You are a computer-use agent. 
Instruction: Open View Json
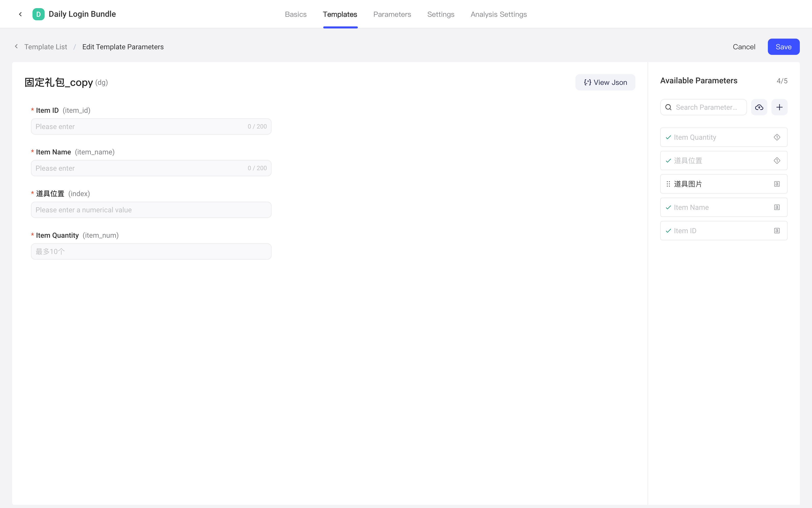(605, 82)
